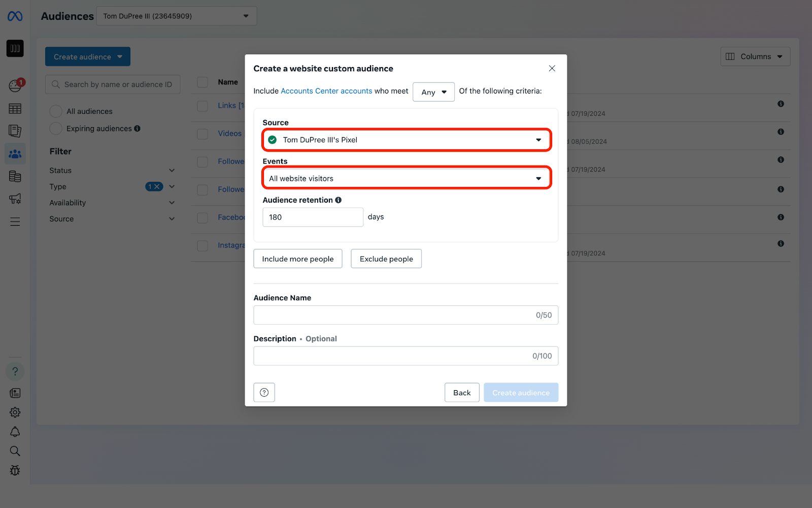Open the advertising megaphone icon in sidebar
Image resolution: width=812 pixels, height=508 pixels.
pyautogui.click(x=15, y=199)
